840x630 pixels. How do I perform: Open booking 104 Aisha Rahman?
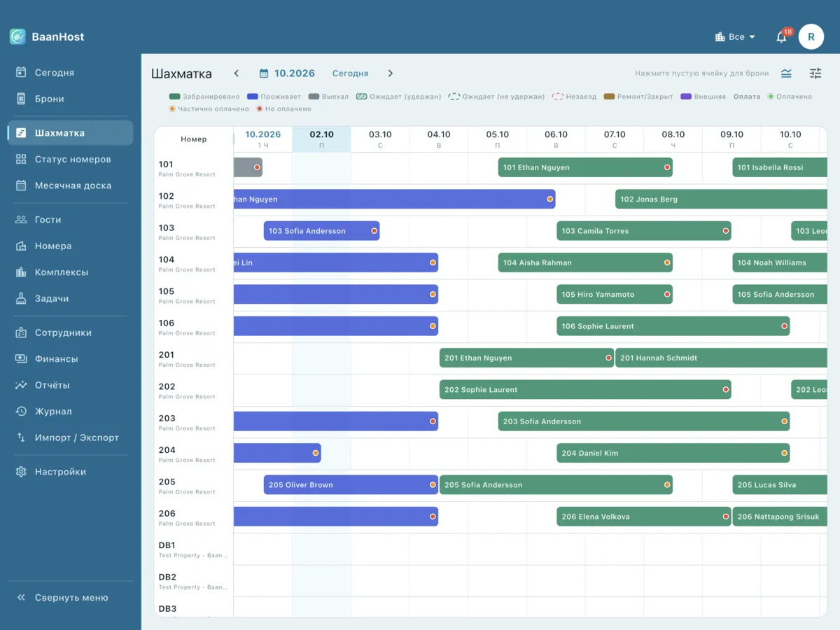[x=585, y=263]
